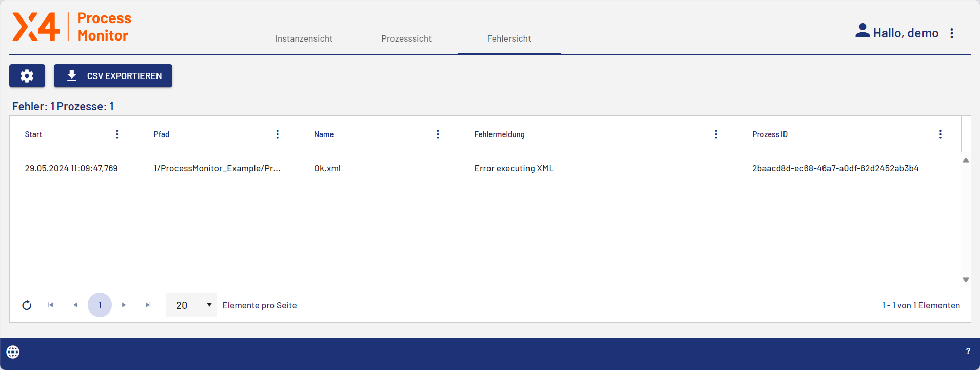The width and height of the screenshot is (980, 370).
Task: Click the table scrollbar down arrow
Action: click(966, 280)
